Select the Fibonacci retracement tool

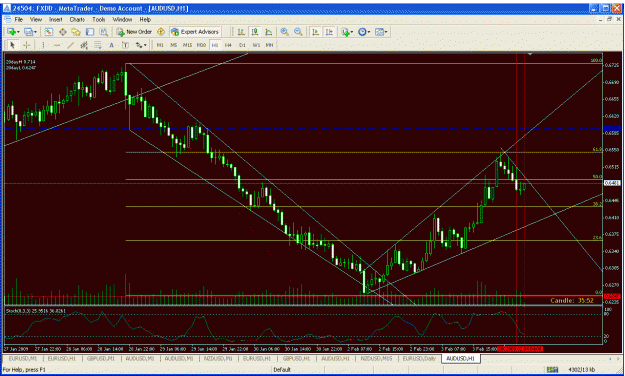(98, 45)
